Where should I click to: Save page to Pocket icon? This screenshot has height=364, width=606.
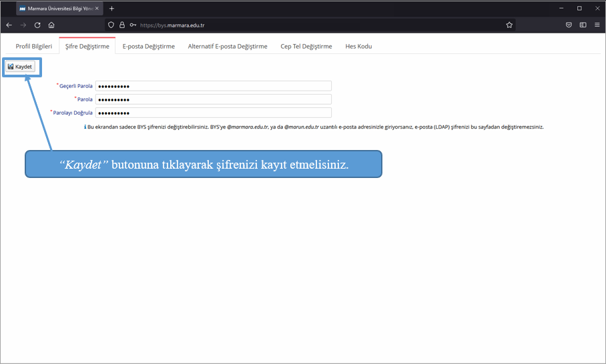[569, 25]
